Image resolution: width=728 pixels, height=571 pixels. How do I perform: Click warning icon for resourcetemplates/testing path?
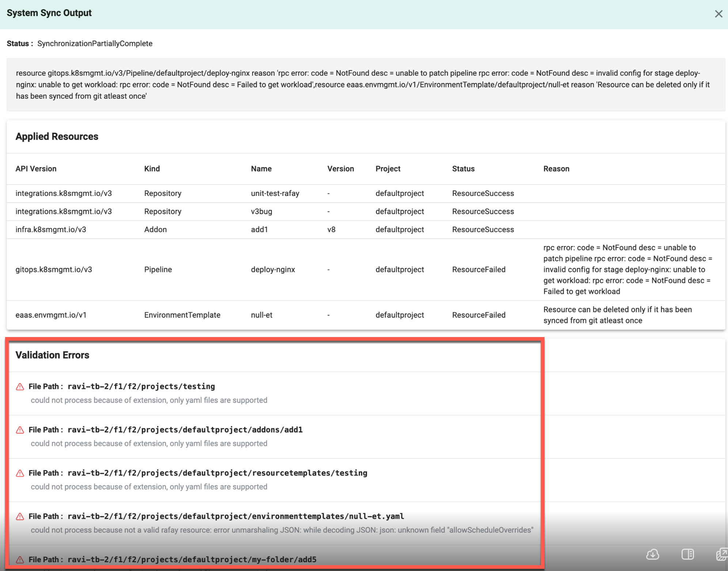20,473
